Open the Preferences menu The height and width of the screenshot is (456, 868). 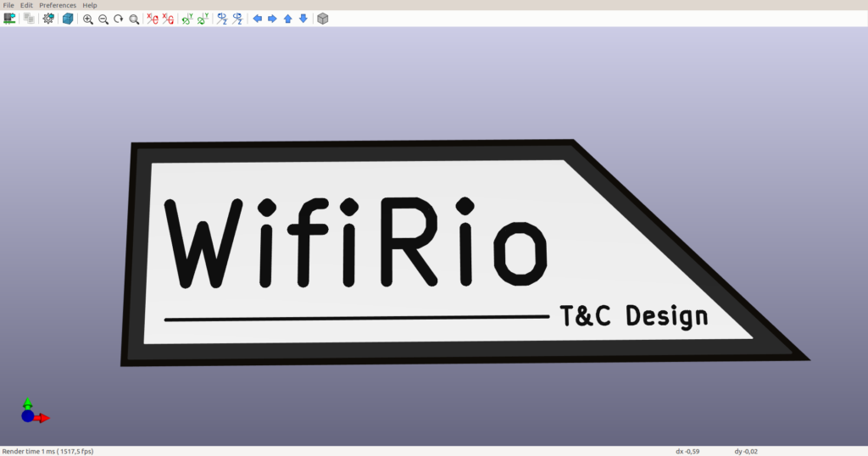(58, 5)
